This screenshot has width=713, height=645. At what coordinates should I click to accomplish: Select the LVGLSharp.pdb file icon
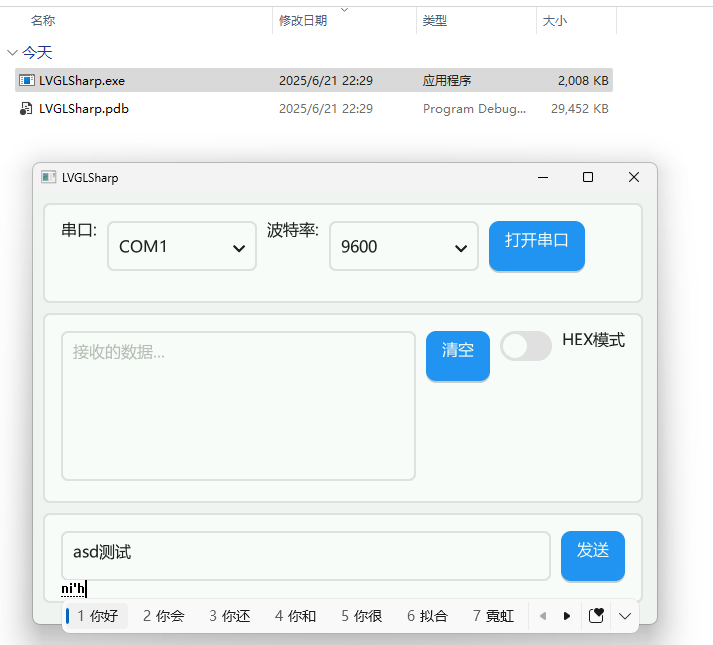tap(26, 109)
